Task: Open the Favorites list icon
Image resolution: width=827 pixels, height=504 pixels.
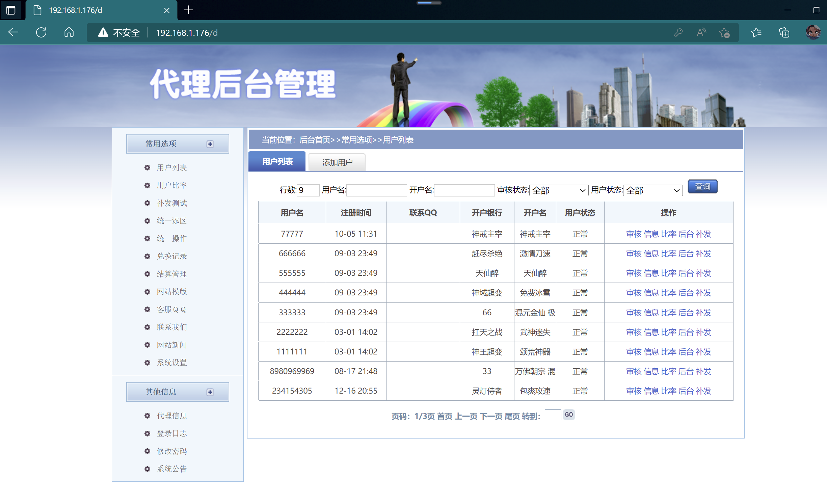Action: pyautogui.click(x=756, y=32)
